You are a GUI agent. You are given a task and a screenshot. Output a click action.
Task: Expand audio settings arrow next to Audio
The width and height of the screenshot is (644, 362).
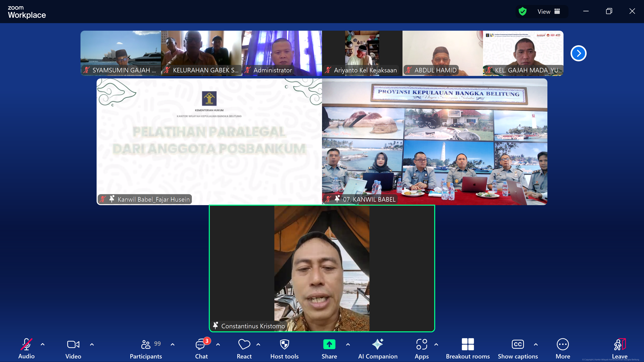point(42,345)
